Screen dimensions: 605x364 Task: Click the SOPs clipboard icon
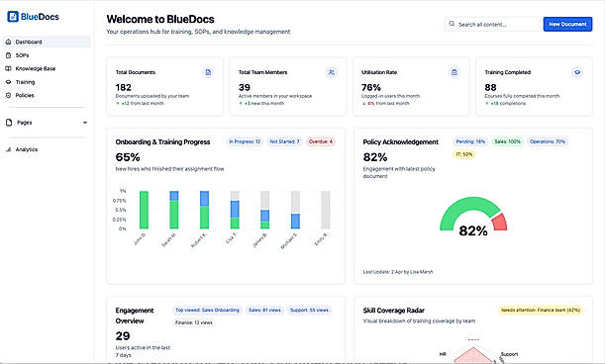(9, 55)
